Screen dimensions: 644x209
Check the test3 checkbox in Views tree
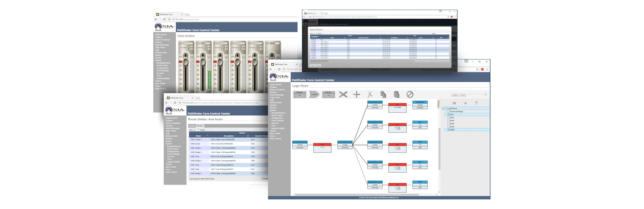tap(449, 121)
